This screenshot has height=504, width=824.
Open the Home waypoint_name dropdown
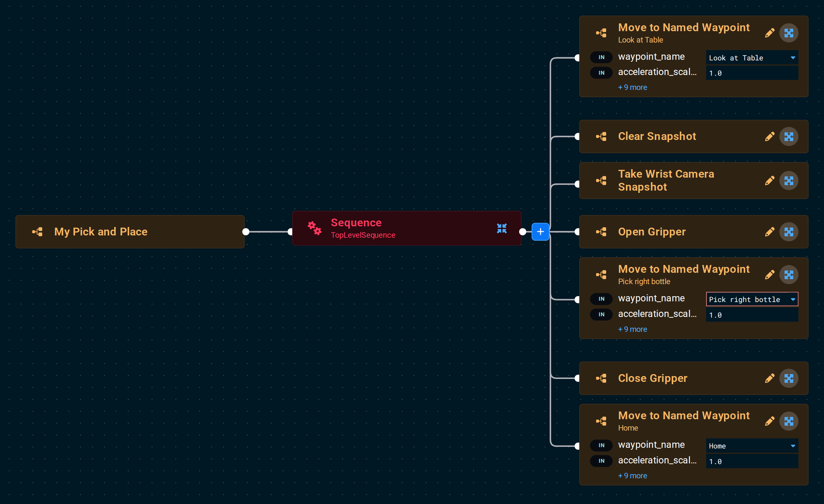(752, 446)
